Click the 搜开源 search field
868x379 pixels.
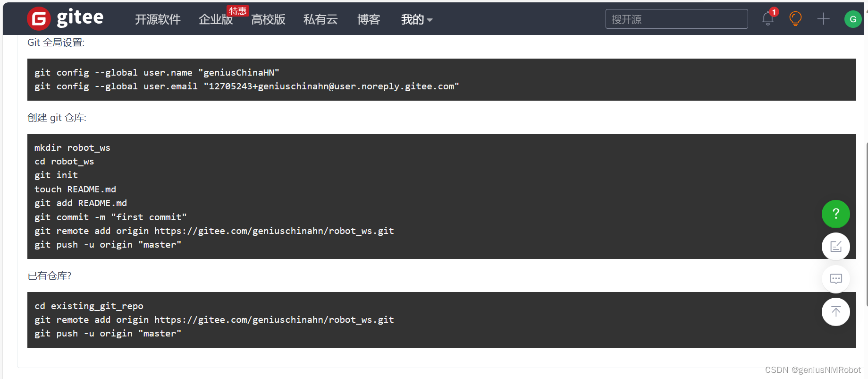pos(676,19)
